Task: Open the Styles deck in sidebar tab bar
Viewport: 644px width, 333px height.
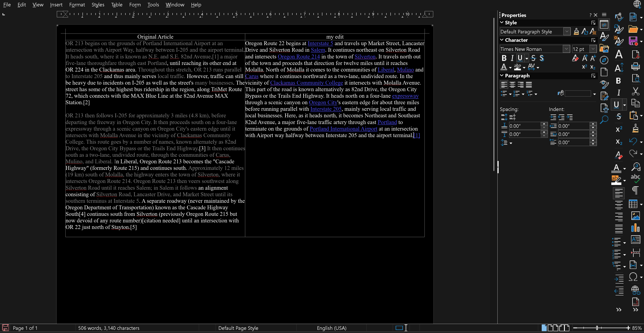Action: [x=604, y=37]
